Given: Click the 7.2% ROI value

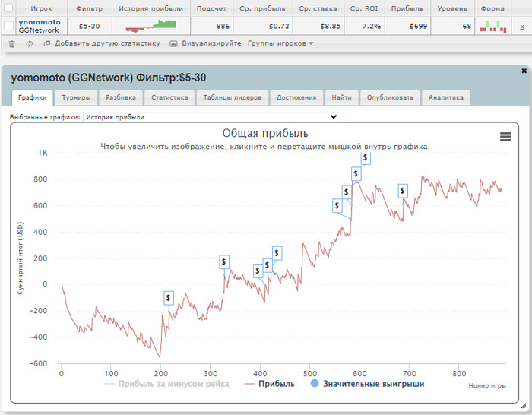Looking at the screenshot, I should click(372, 26).
